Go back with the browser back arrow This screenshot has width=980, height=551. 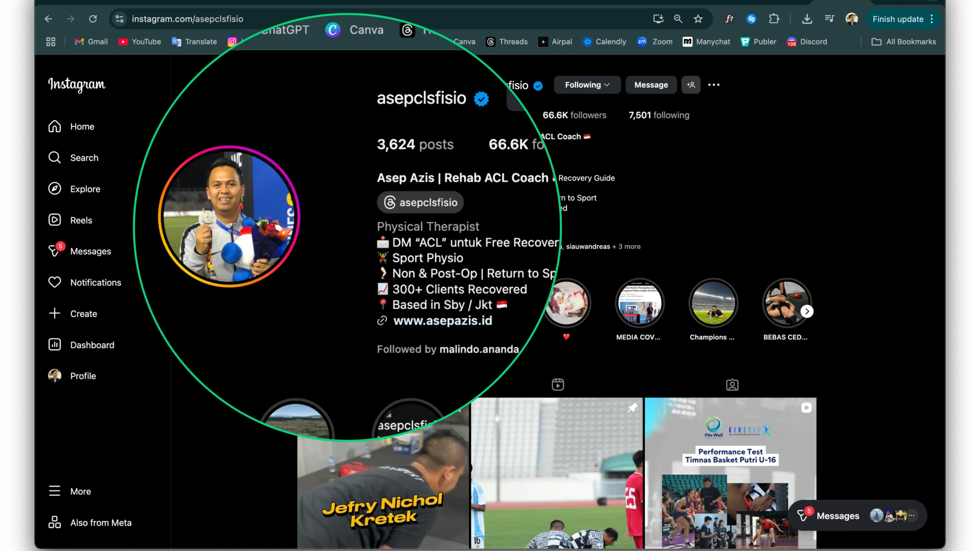point(48,19)
